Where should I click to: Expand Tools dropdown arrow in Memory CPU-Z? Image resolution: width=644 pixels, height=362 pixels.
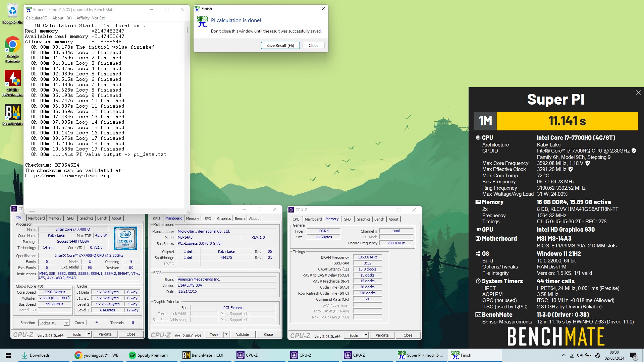point(366,335)
